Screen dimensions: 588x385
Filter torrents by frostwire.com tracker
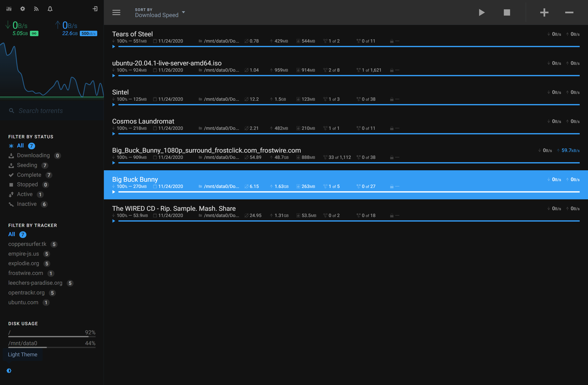coord(25,273)
